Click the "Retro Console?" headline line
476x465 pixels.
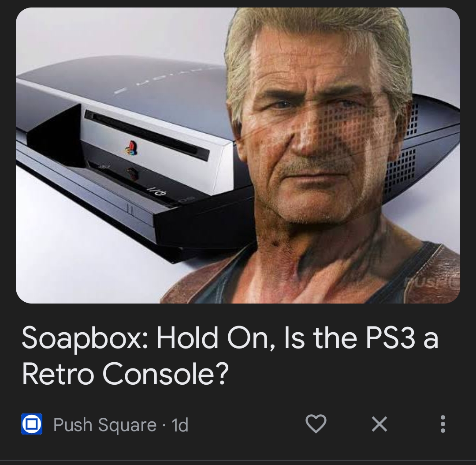coord(125,374)
